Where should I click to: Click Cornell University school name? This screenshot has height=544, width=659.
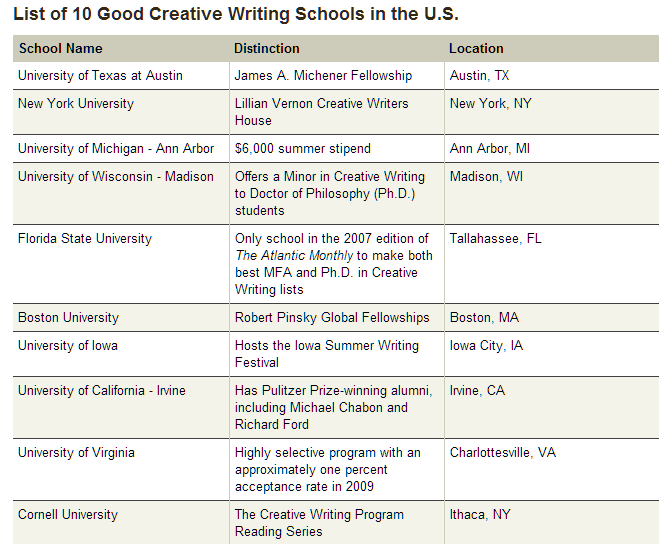coord(68,515)
